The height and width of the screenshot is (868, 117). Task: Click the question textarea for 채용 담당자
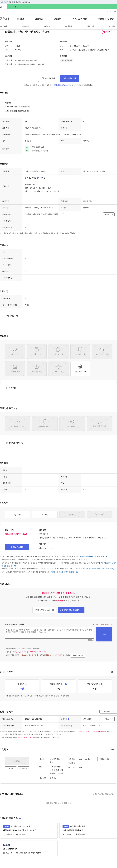[x=50, y=633]
